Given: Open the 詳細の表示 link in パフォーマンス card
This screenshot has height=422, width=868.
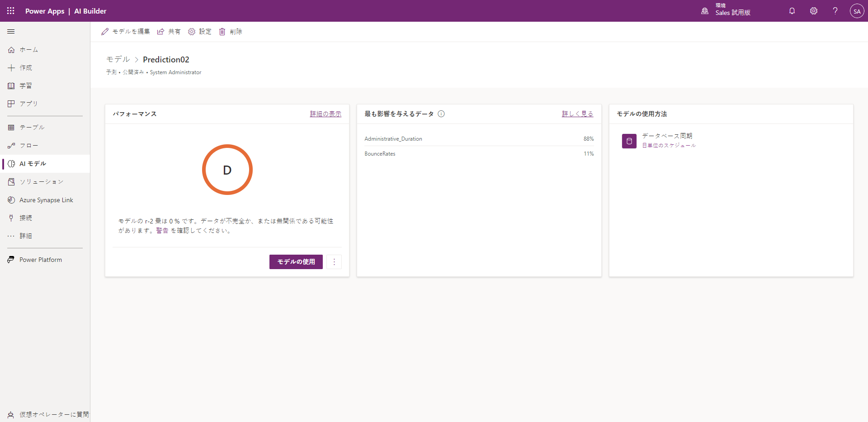Looking at the screenshot, I should pos(325,114).
